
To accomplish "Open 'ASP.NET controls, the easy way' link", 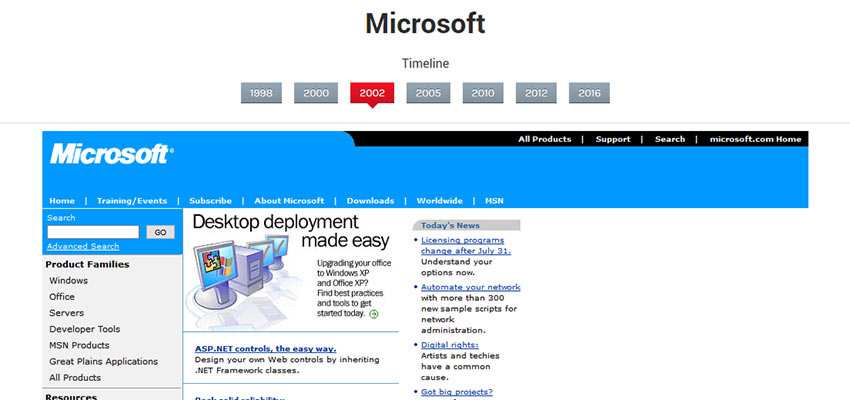I will (x=265, y=349).
